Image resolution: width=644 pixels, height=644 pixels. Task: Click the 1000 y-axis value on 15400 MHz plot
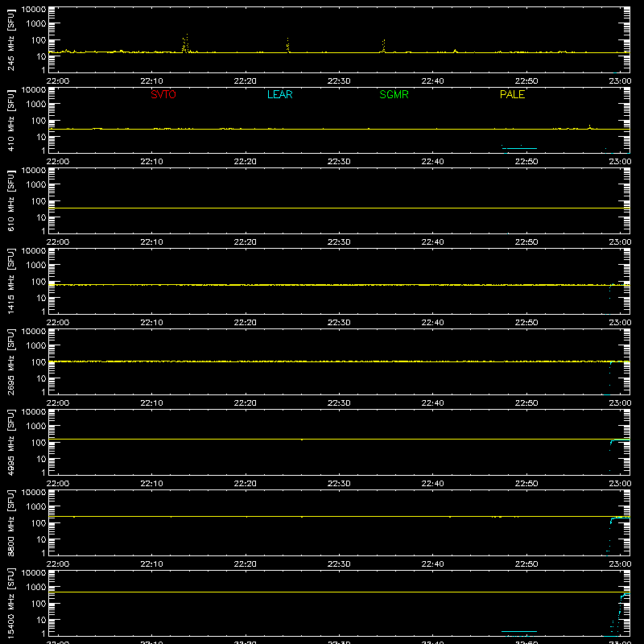click(x=36, y=588)
